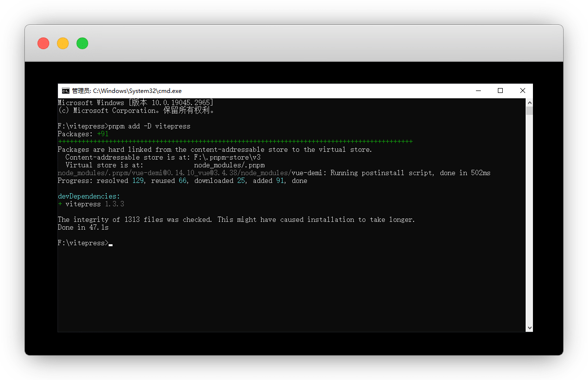Click the C:\Windows\System32\cmd.exe title text
The height and width of the screenshot is (380, 588).
(x=137, y=90)
